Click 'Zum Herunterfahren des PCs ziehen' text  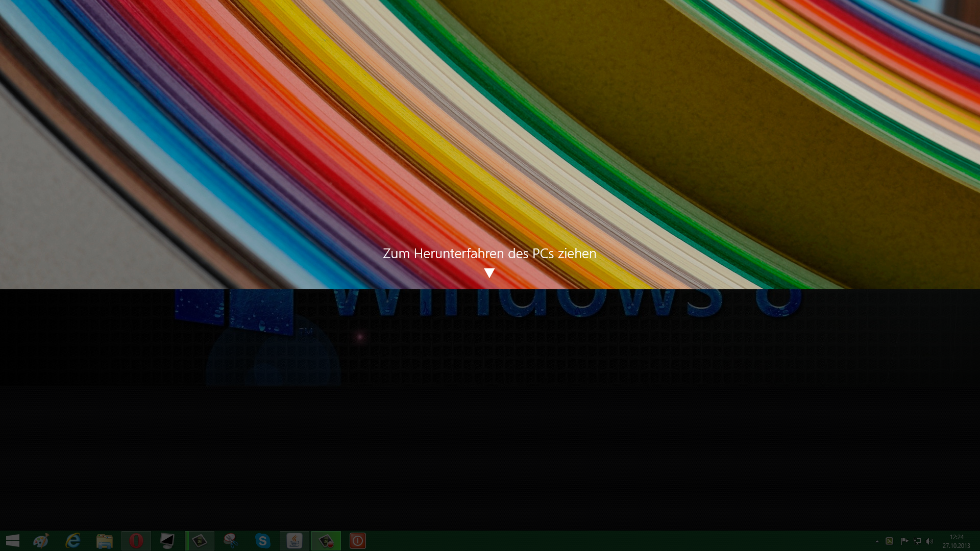pyautogui.click(x=489, y=254)
